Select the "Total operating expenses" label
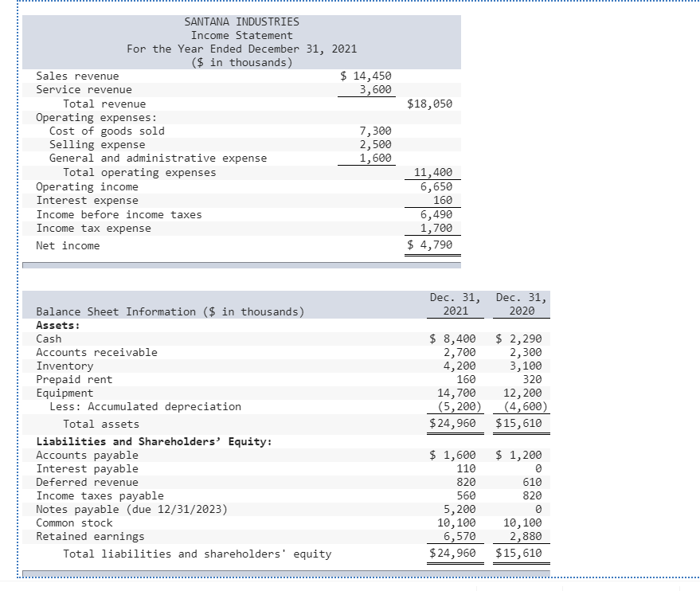This screenshot has width=700, height=591. (x=139, y=173)
